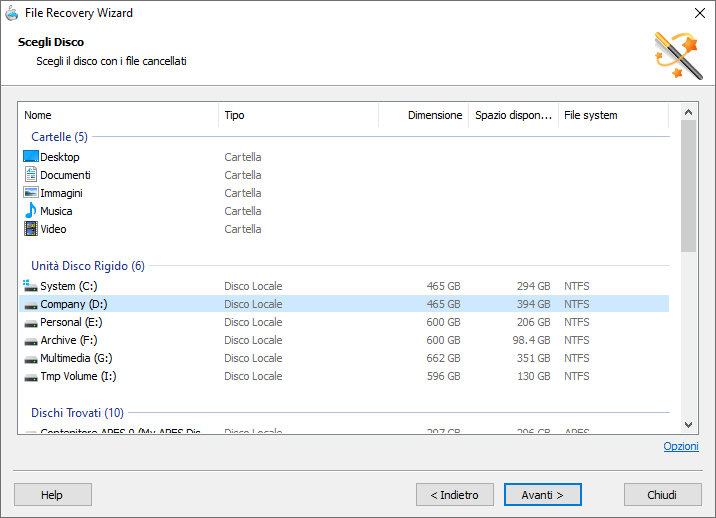Screen dimensions: 716x518
Task: Open the Opzioni link
Action: point(681,446)
